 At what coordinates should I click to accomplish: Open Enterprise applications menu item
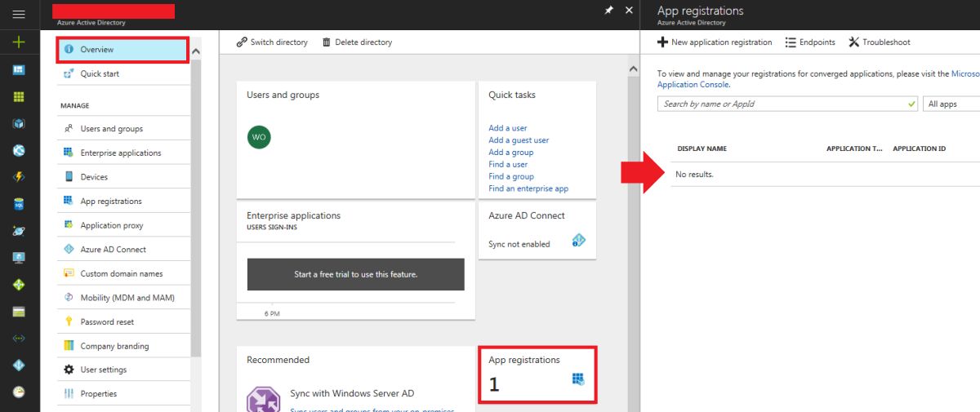click(125, 153)
